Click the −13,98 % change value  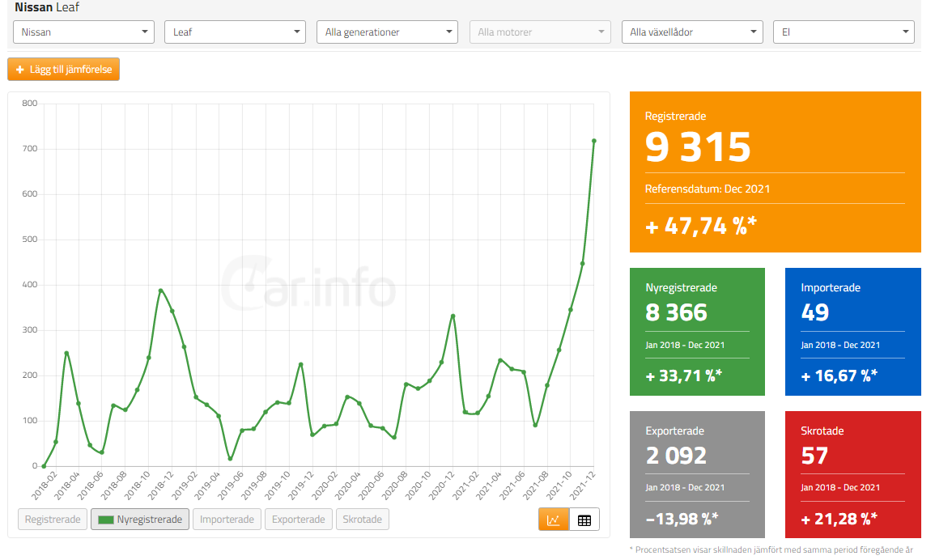[x=682, y=519]
